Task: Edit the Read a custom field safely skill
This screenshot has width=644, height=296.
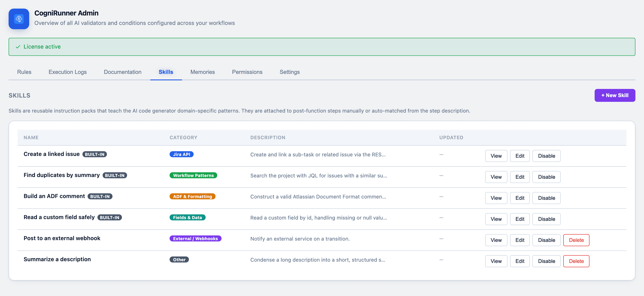Action: point(520,219)
